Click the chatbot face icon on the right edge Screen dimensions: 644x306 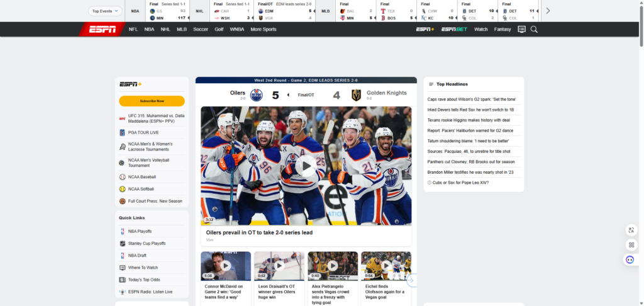point(630,259)
